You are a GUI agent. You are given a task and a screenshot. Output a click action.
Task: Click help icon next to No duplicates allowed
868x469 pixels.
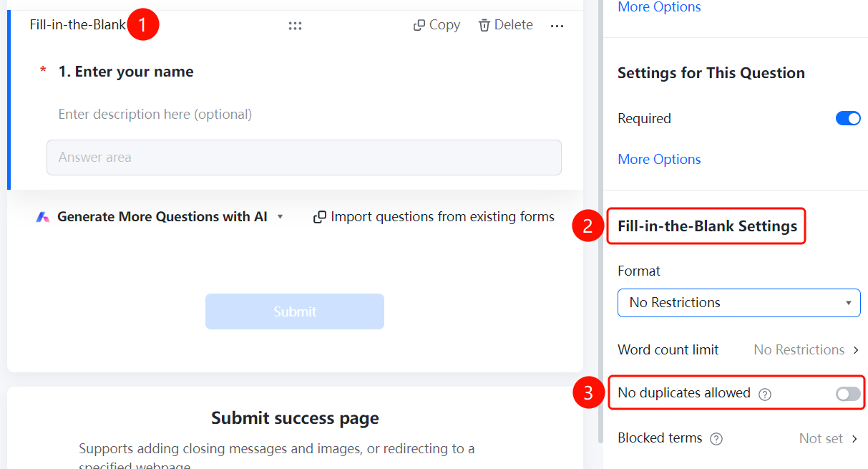765,394
